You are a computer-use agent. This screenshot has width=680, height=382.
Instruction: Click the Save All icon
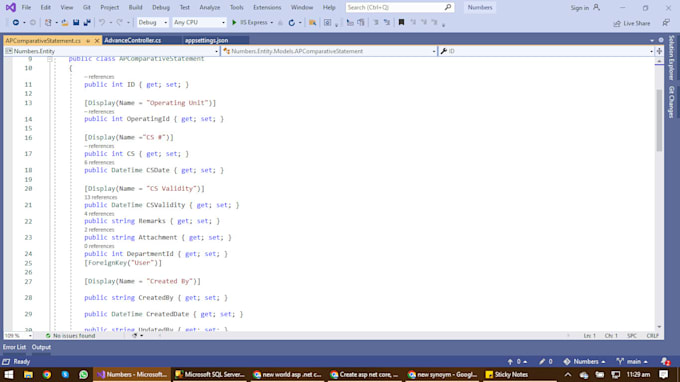pos(87,23)
